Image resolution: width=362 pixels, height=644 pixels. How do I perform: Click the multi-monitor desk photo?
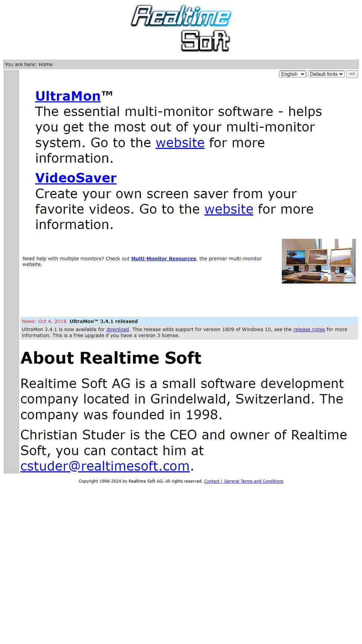(x=318, y=261)
